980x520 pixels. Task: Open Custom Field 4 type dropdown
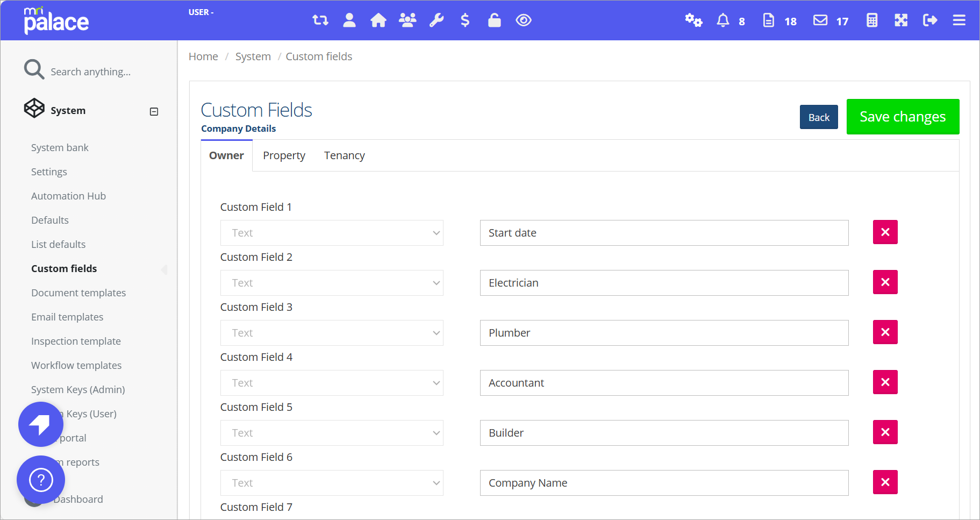point(332,383)
